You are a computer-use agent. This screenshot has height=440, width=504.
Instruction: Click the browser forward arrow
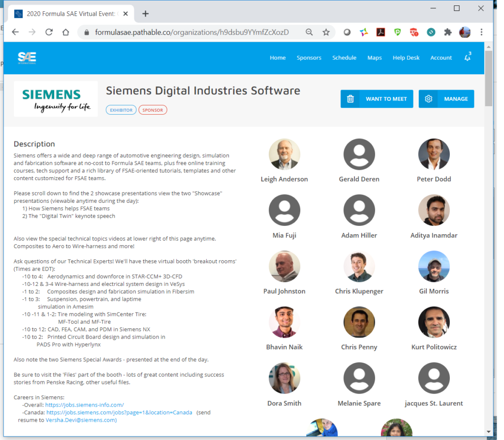pos(32,32)
